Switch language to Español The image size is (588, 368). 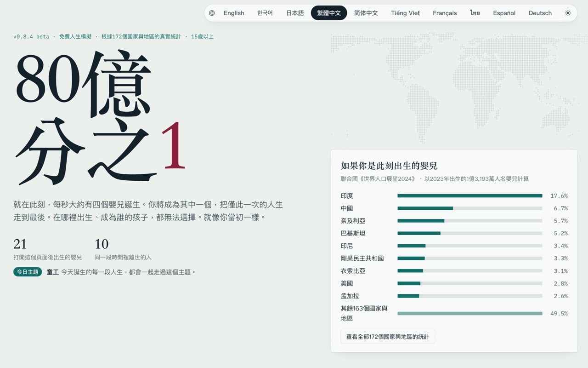504,13
